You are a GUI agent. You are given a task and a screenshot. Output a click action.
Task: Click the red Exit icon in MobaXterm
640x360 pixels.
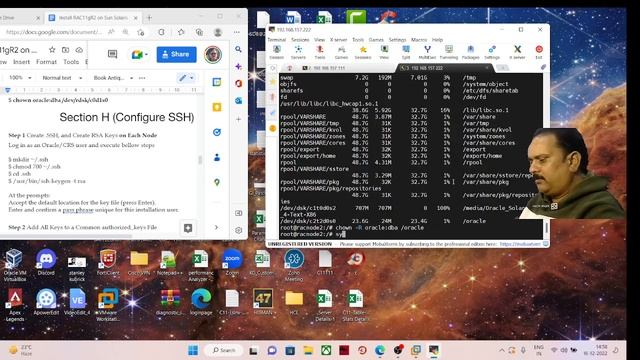tap(539, 52)
